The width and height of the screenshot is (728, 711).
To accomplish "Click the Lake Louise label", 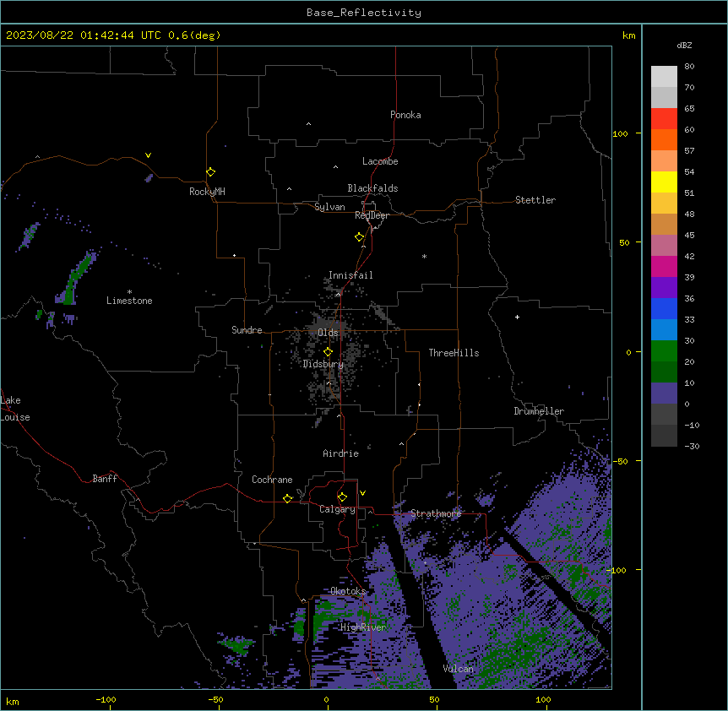I will 15,409.
